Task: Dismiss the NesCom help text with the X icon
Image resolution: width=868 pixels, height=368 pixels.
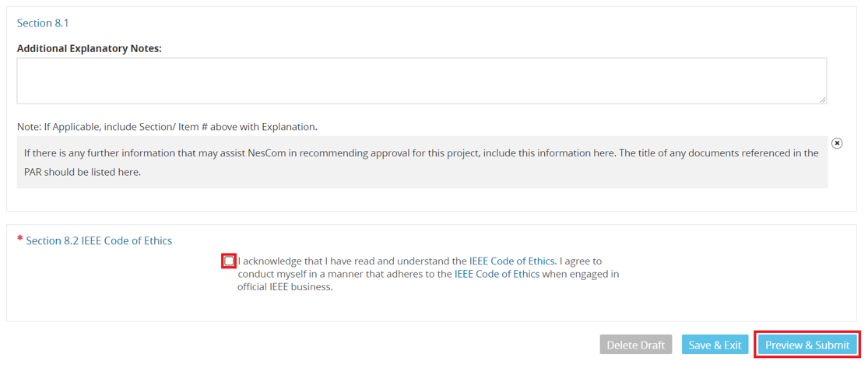Action: point(838,143)
